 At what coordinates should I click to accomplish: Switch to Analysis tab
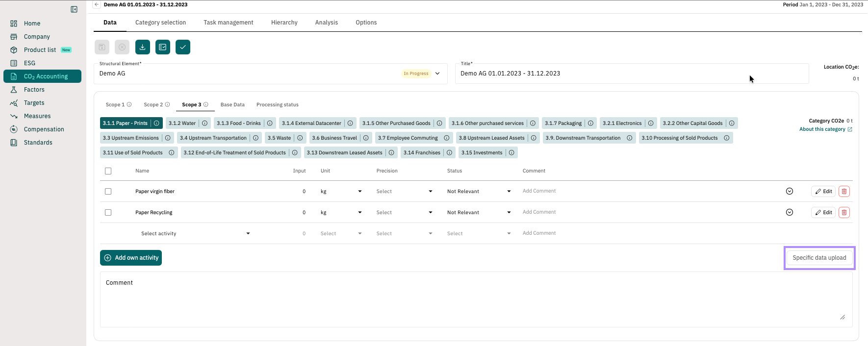(x=327, y=23)
